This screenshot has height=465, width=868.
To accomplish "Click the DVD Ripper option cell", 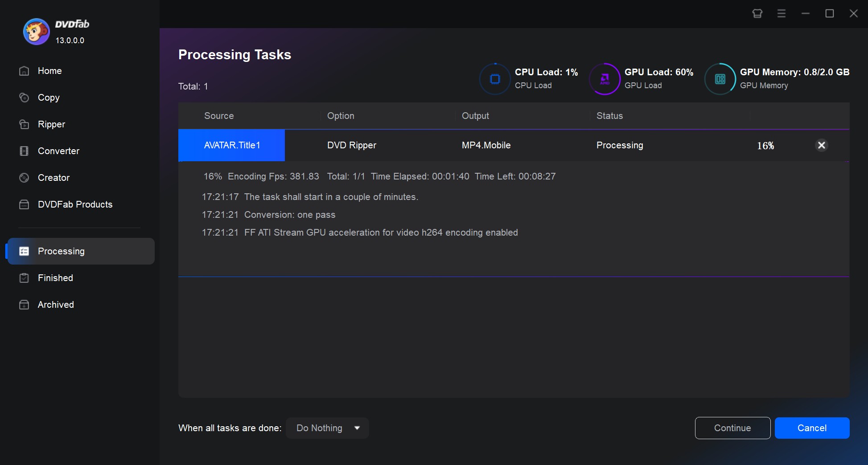I will coord(352,145).
